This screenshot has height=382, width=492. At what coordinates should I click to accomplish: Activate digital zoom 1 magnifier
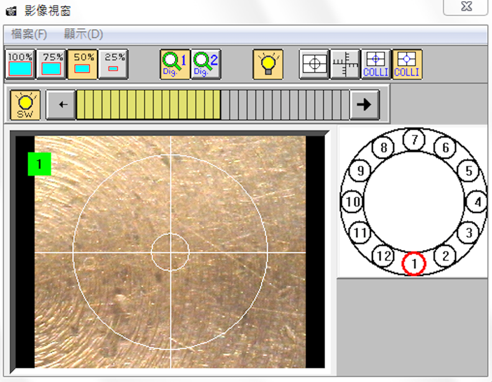(175, 64)
